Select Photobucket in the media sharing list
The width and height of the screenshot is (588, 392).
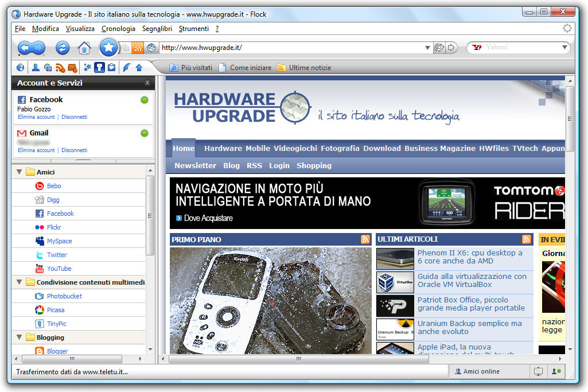(64, 296)
